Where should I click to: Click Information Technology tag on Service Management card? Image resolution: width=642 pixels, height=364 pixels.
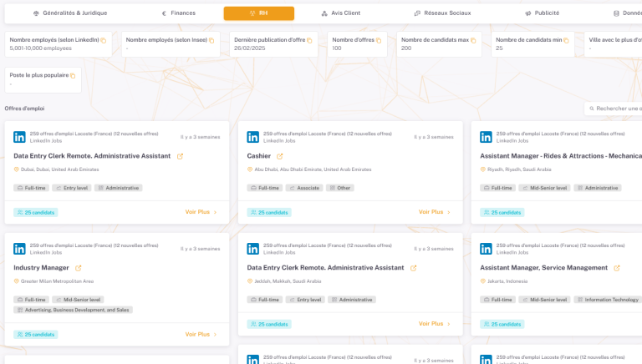point(608,300)
